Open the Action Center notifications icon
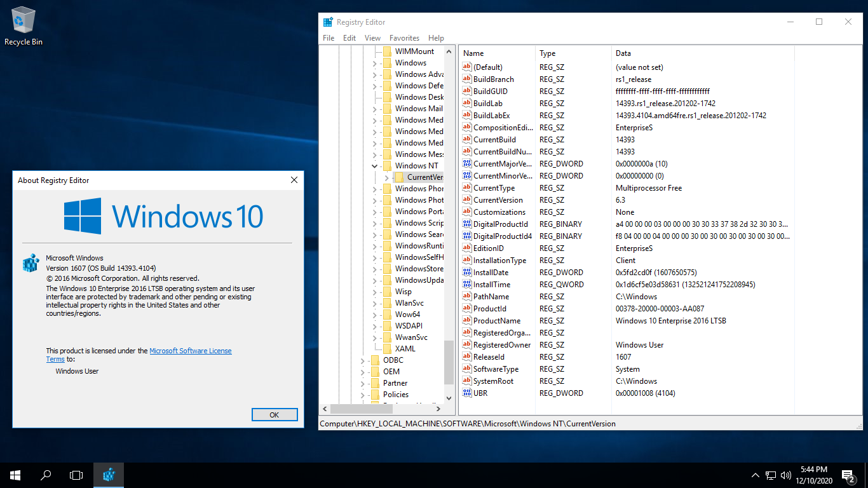 (848, 475)
